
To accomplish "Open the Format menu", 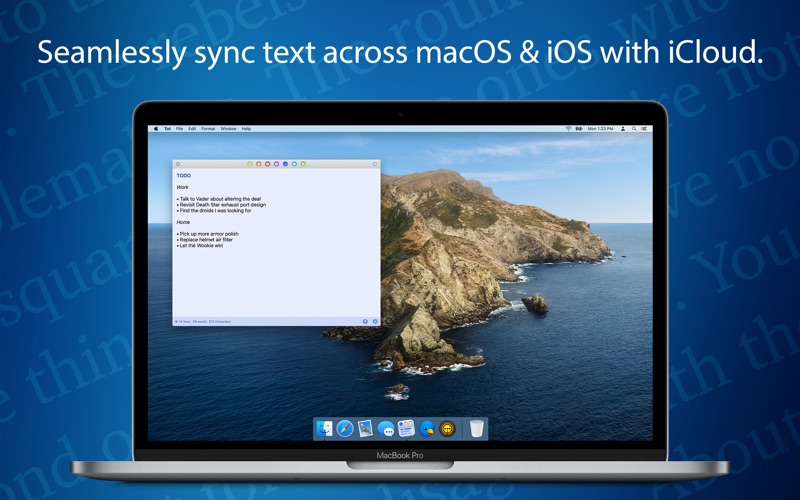I will coord(208,129).
